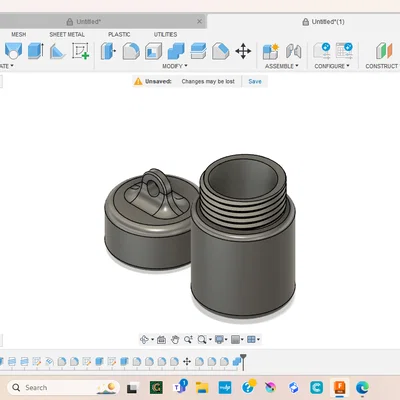Open File Explorer from the taskbar
The width and height of the screenshot is (400, 400).
tap(202, 388)
